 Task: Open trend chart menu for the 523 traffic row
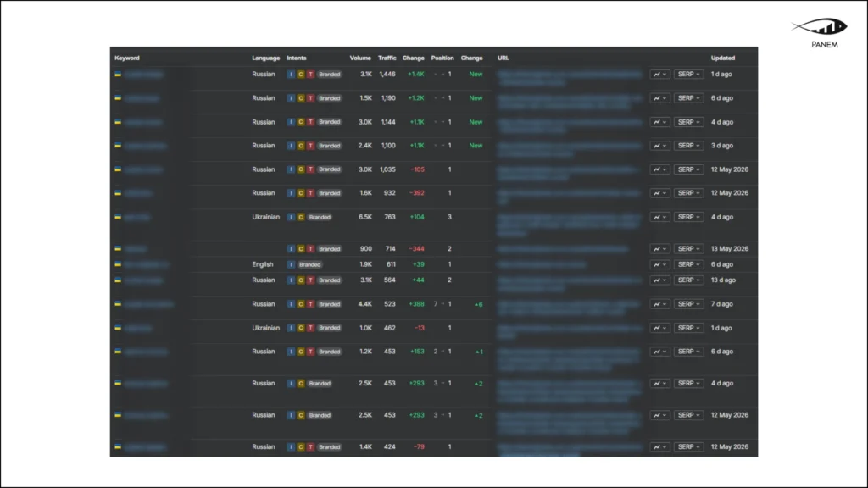[x=659, y=304]
